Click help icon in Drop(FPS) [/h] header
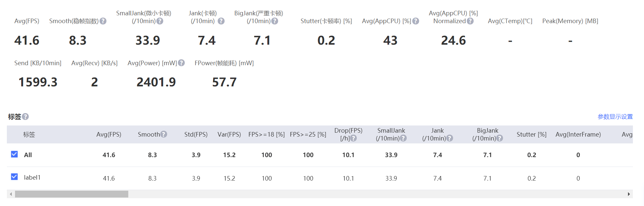 pyautogui.click(x=353, y=138)
